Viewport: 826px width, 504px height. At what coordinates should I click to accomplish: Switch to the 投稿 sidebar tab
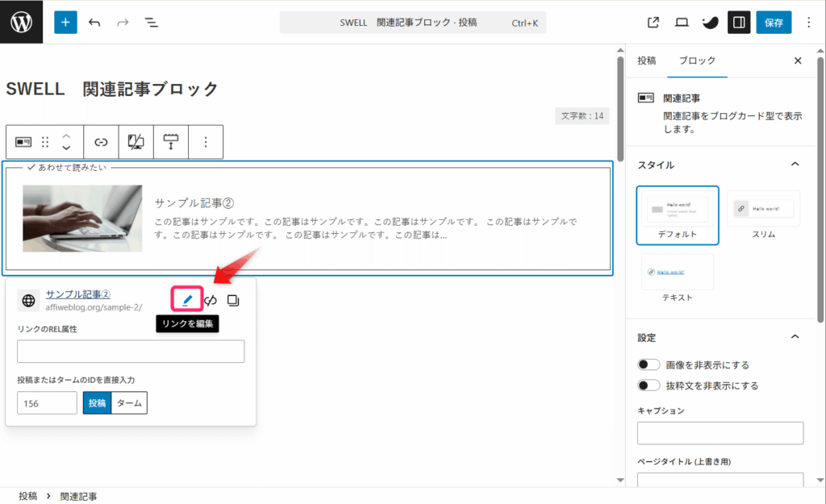646,60
